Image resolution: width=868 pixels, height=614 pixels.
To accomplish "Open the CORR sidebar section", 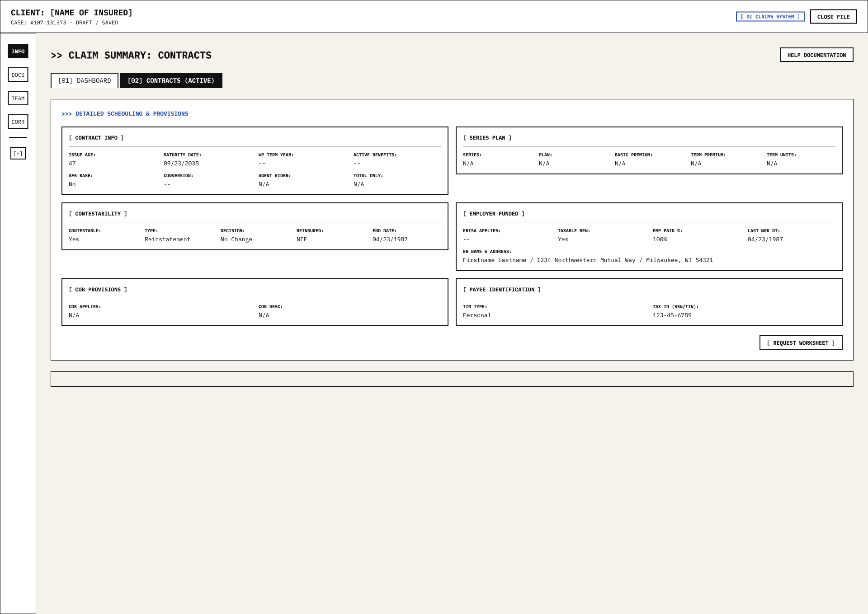I will click(x=18, y=122).
